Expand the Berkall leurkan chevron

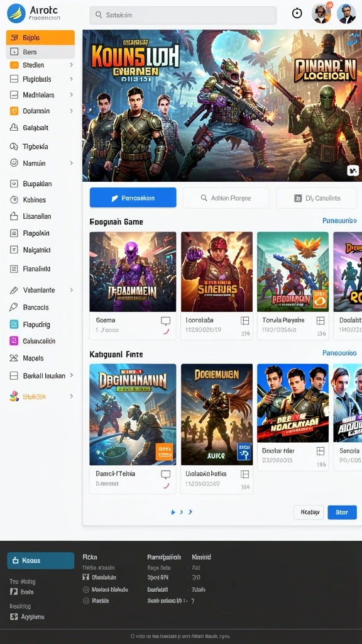coord(71,375)
